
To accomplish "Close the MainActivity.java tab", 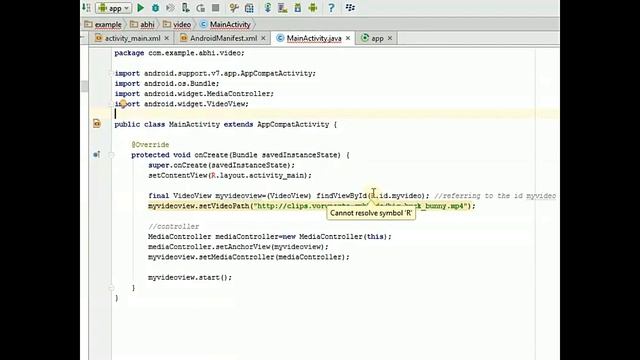I will pyautogui.click(x=348, y=38).
